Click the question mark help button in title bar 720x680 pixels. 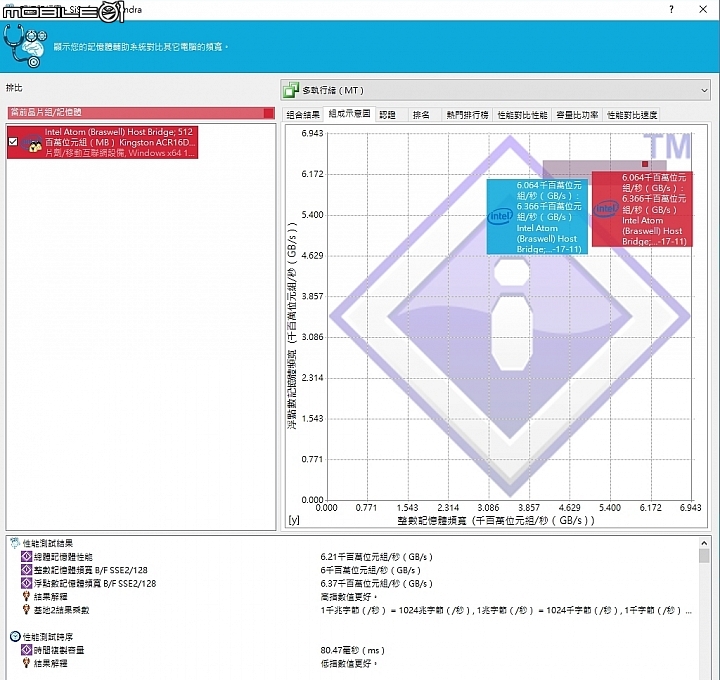tap(671, 9)
